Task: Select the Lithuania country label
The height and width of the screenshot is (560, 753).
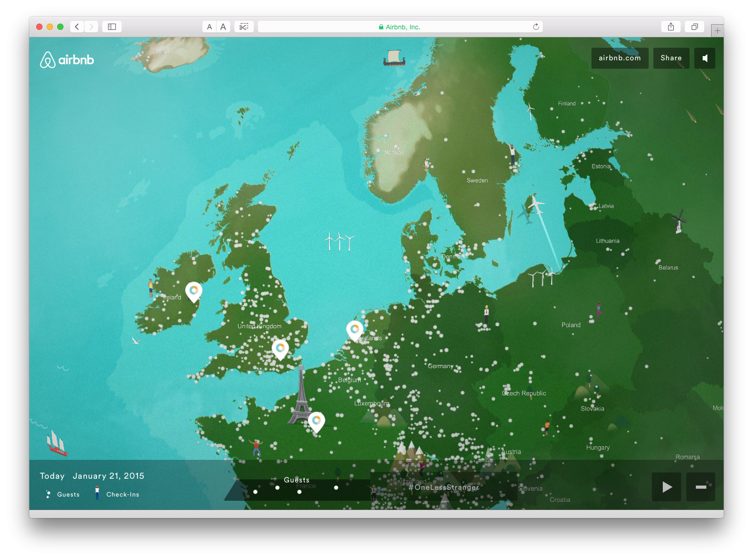Action: coord(608,241)
